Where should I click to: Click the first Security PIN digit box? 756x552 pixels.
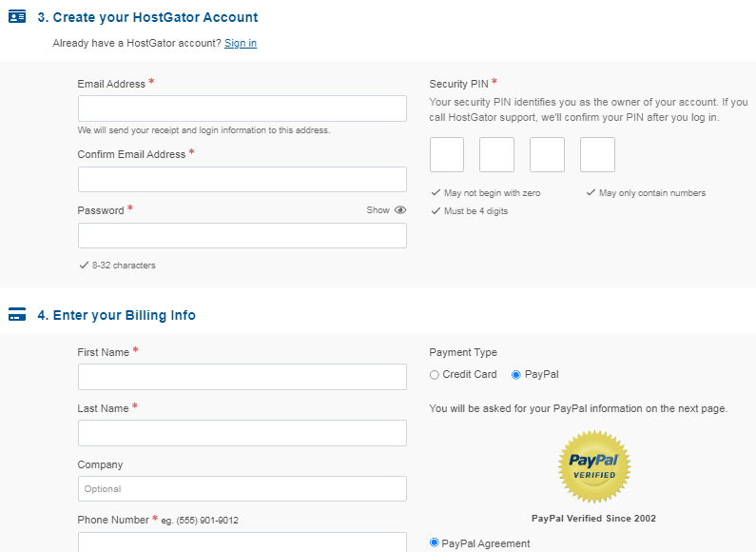click(x=447, y=154)
